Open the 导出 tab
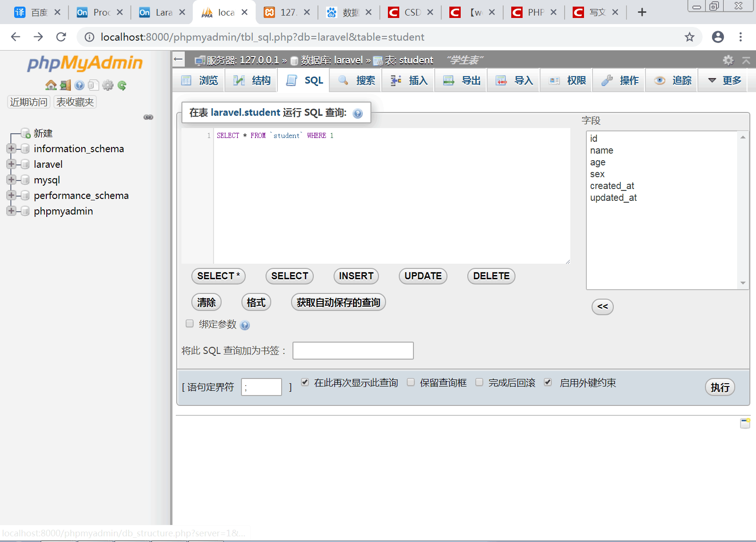This screenshot has width=756, height=542. point(462,80)
